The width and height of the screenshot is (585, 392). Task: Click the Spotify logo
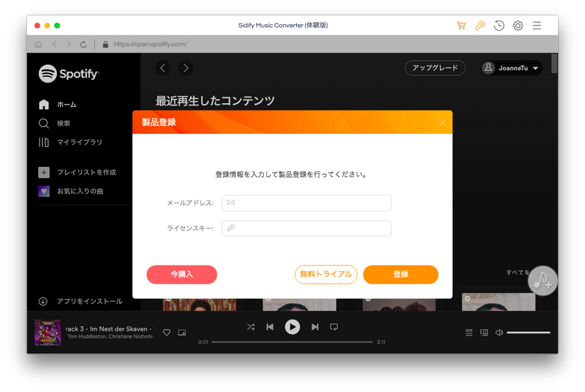coord(69,73)
